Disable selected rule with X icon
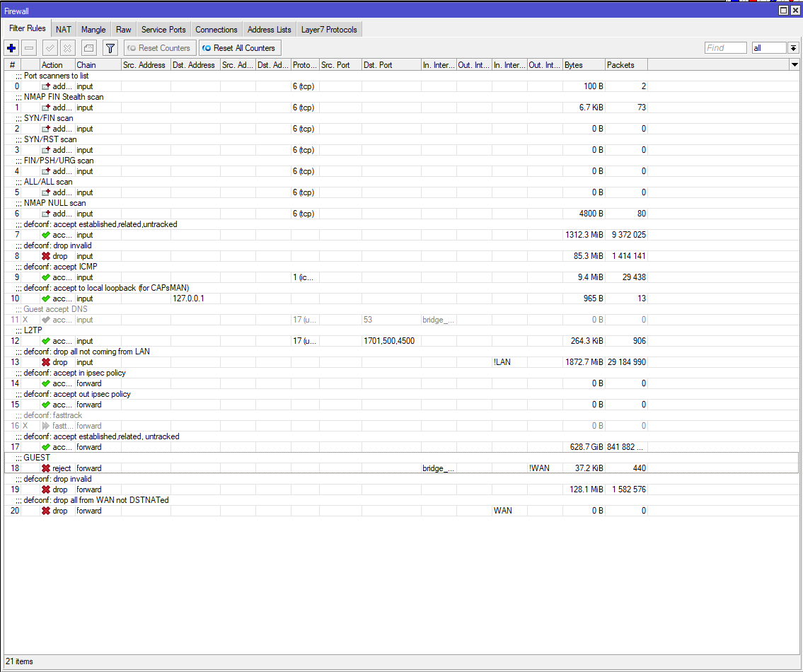803x672 pixels. click(x=68, y=48)
